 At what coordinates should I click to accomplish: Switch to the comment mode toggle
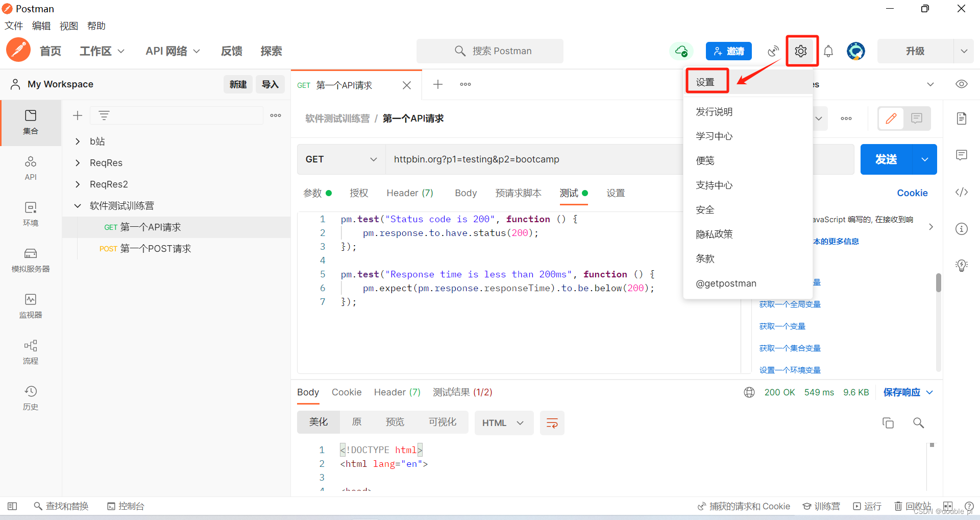917,119
